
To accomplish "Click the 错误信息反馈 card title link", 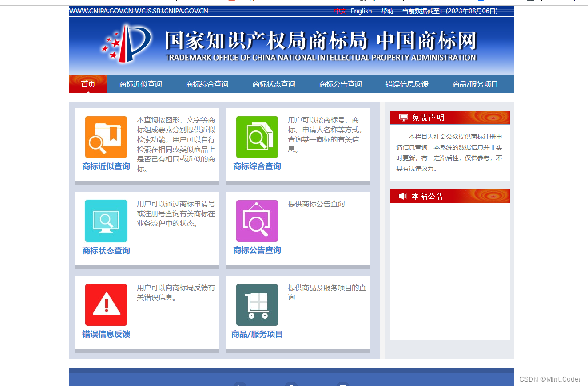I will pos(106,334).
